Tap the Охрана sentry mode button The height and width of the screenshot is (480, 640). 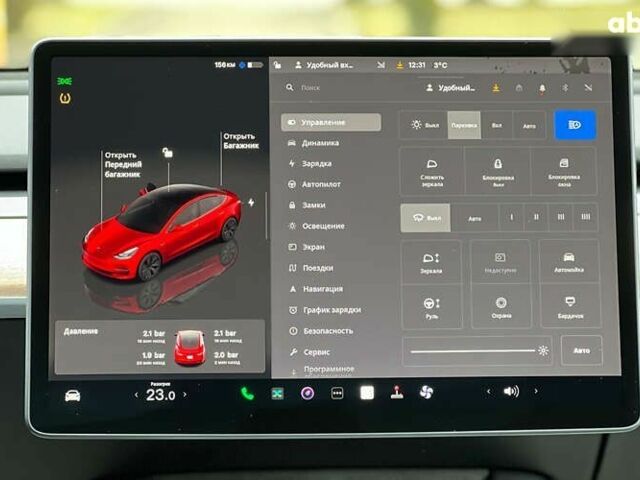click(501, 307)
